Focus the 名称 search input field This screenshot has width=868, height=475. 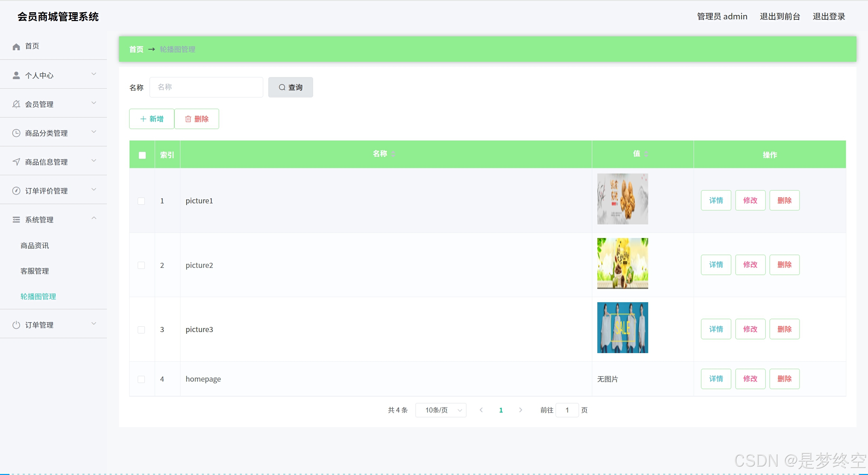coord(206,87)
